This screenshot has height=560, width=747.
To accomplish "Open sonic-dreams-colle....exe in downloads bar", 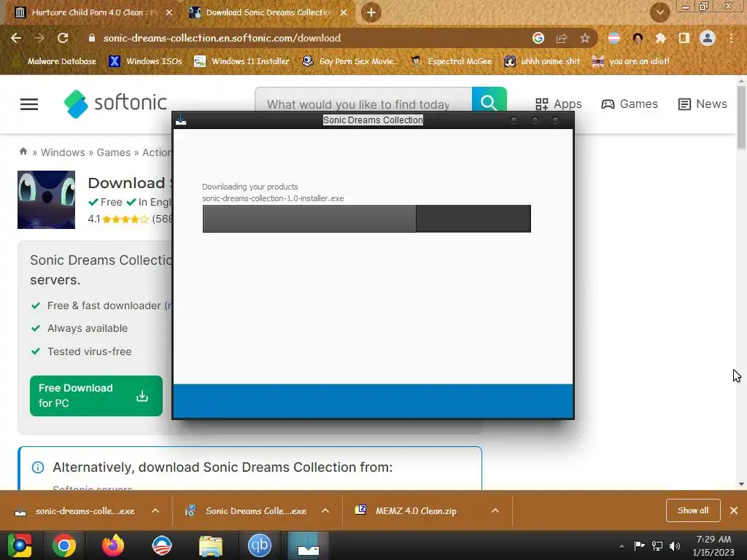I will tap(75, 511).
